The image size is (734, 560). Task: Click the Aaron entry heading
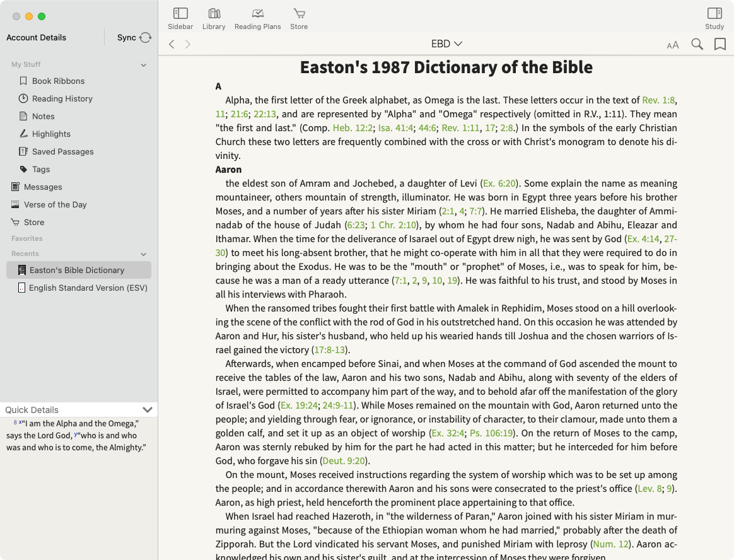pos(228,170)
